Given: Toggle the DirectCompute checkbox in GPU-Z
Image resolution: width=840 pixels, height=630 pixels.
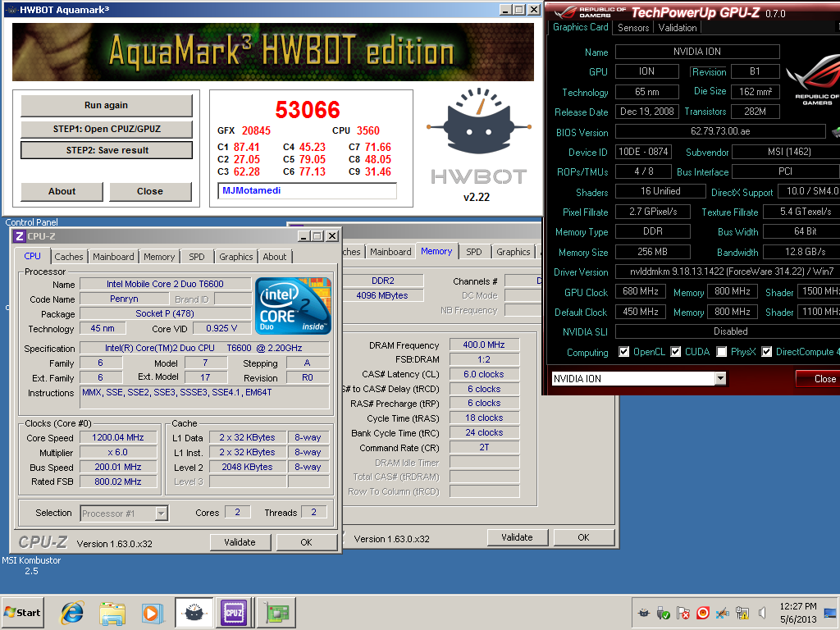Looking at the screenshot, I should pos(767,352).
